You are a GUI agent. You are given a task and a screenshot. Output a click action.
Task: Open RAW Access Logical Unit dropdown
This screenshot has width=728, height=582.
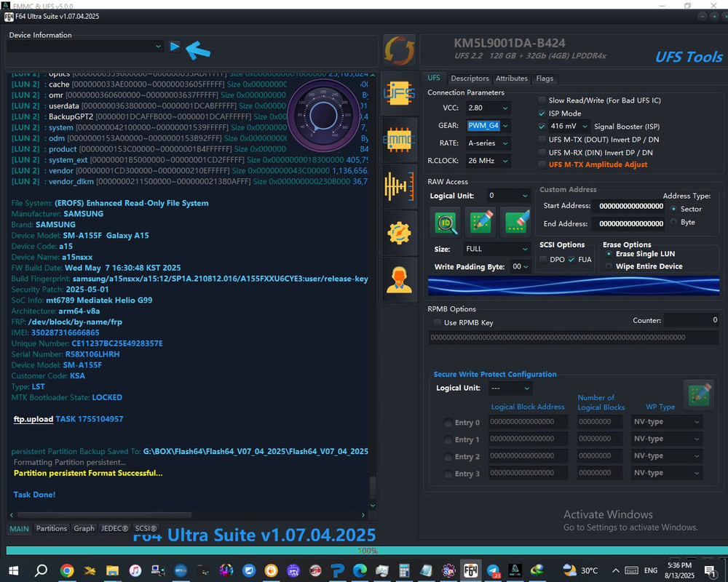click(x=508, y=196)
